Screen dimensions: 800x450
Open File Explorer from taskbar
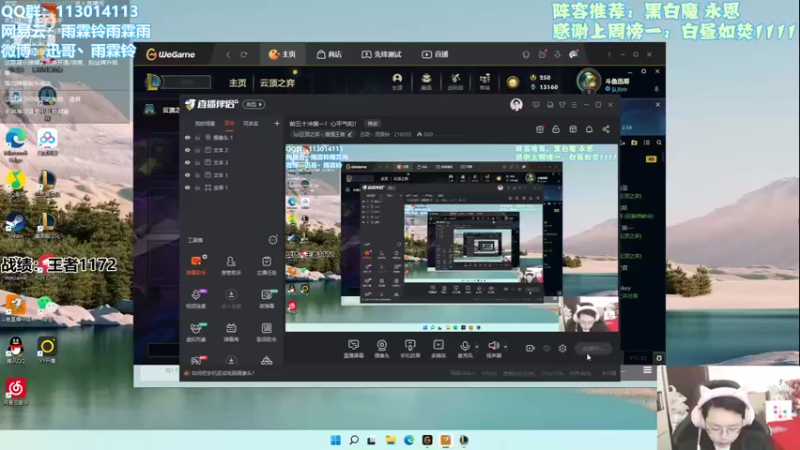coord(390,440)
